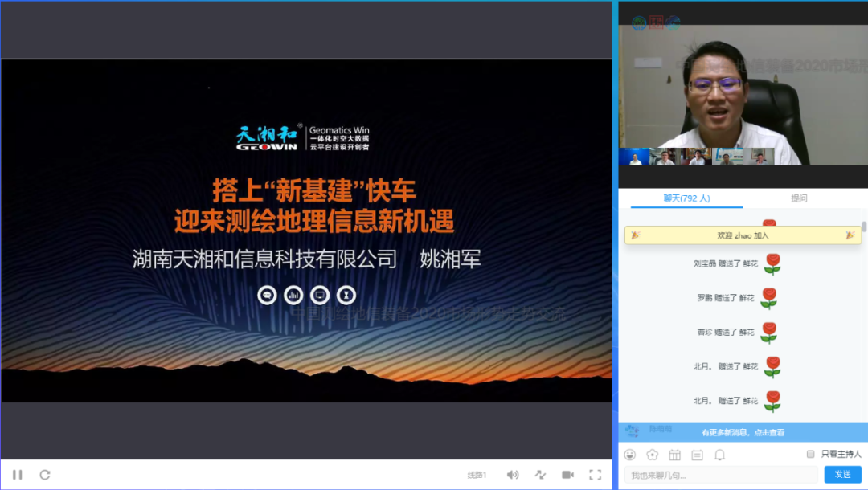
Task: Enter fullscreen mode
Action: [x=595, y=475]
